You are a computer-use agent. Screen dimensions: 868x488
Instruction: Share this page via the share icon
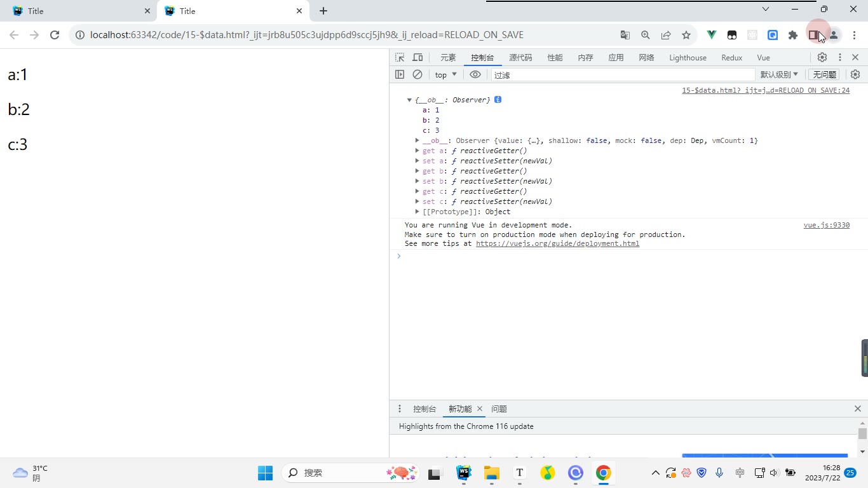point(666,36)
